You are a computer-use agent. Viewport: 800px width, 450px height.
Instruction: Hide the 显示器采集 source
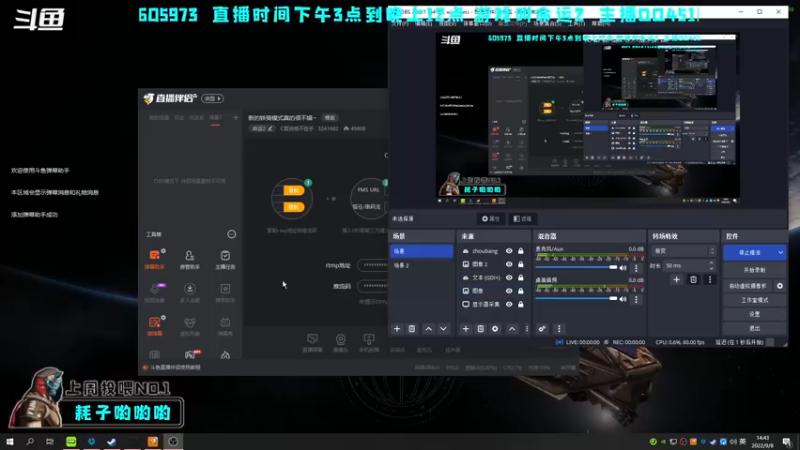(509, 304)
